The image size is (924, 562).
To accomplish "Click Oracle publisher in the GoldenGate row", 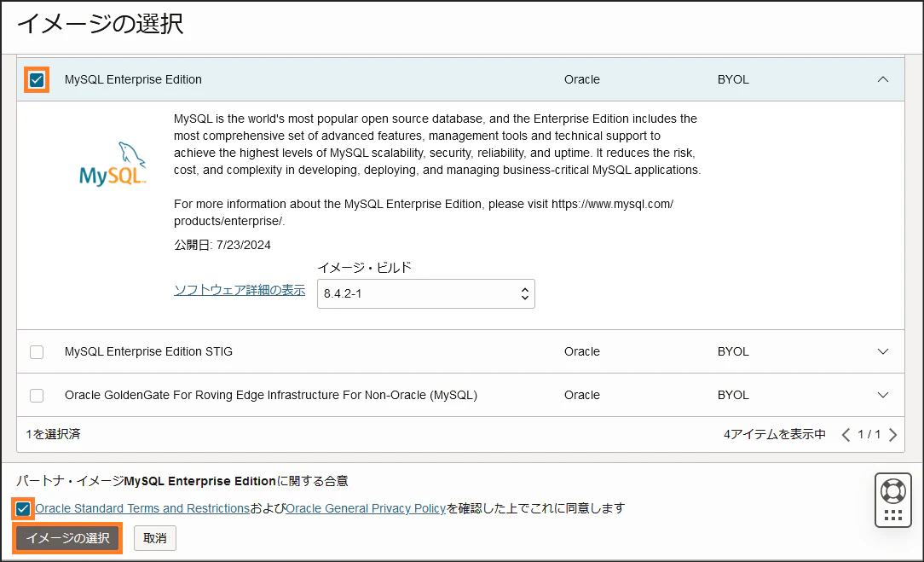I will [x=581, y=395].
